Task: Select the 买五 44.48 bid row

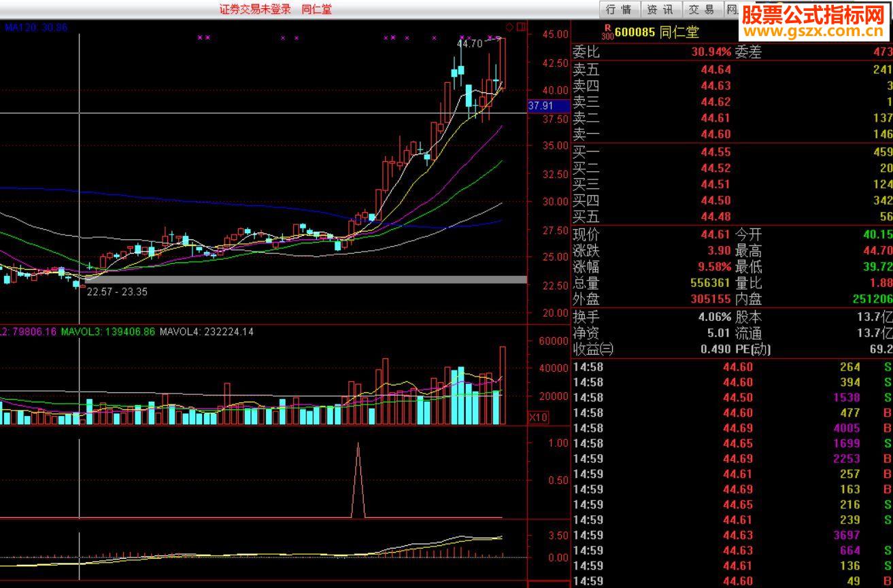Action: pos(732,217)
